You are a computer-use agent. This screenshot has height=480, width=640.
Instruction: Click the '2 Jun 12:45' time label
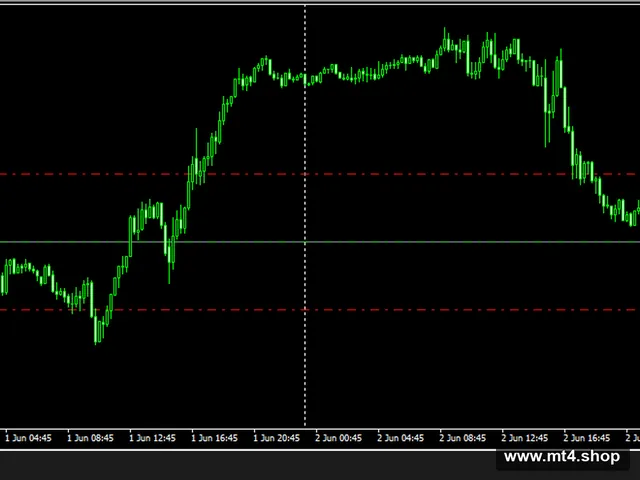tap(524, 438)
